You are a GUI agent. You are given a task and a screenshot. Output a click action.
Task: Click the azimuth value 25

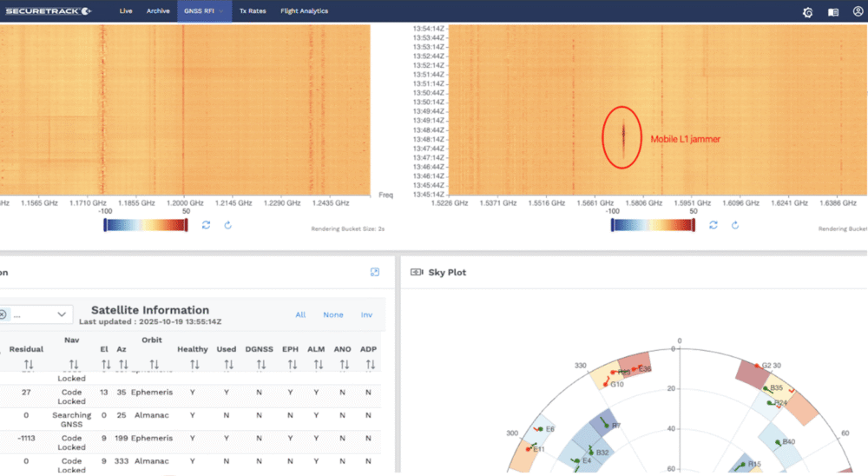pyautogui.click(x=122, y=415)
